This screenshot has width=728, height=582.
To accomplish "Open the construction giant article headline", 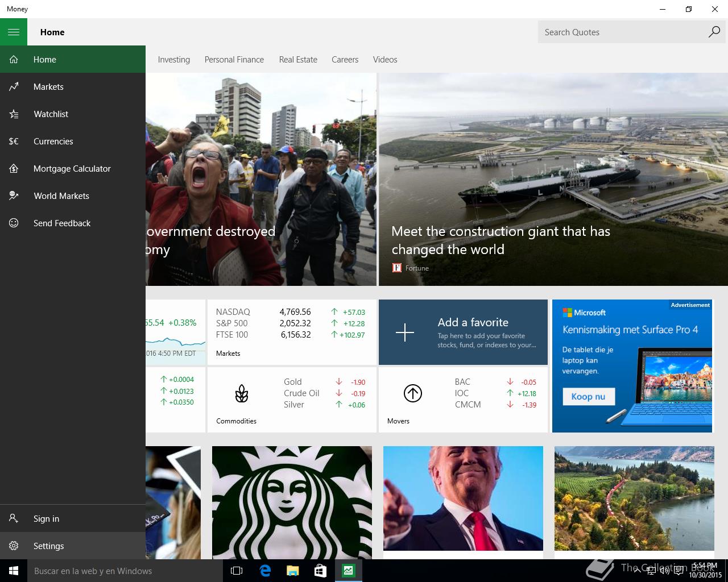I will point(500,240).
